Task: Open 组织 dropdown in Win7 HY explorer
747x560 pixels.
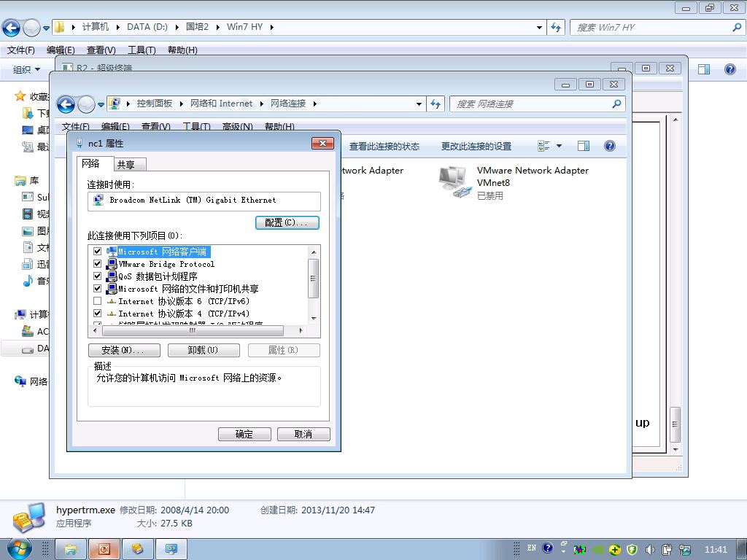Action: pos(26,69)
